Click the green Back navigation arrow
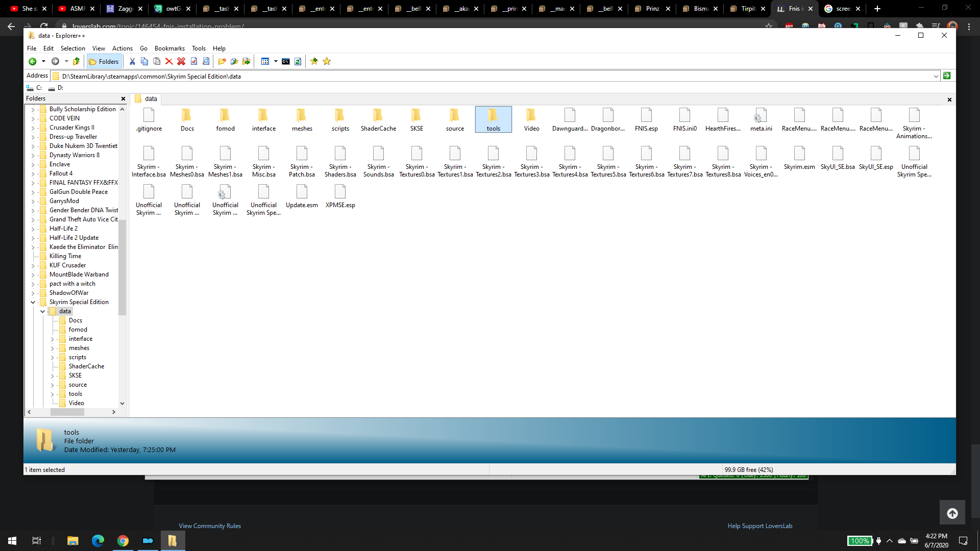 32,62
